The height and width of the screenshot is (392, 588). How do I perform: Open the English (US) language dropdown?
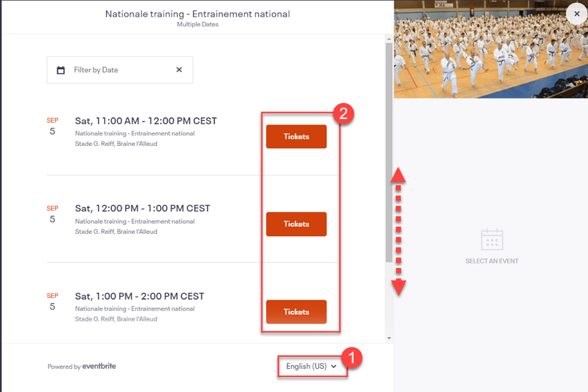pos(311,366)
